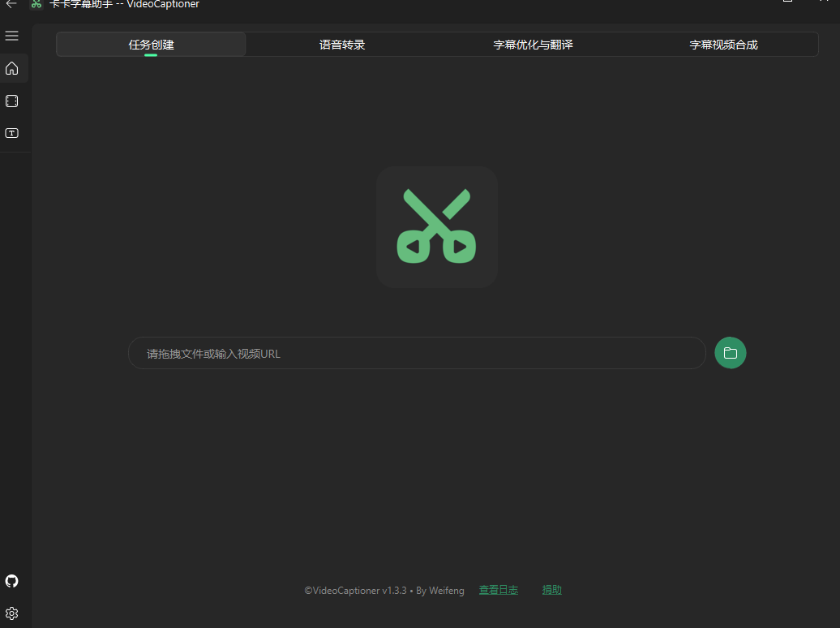Select the 任务创建 tab
The image size is (840, 628).
[151, 45]
